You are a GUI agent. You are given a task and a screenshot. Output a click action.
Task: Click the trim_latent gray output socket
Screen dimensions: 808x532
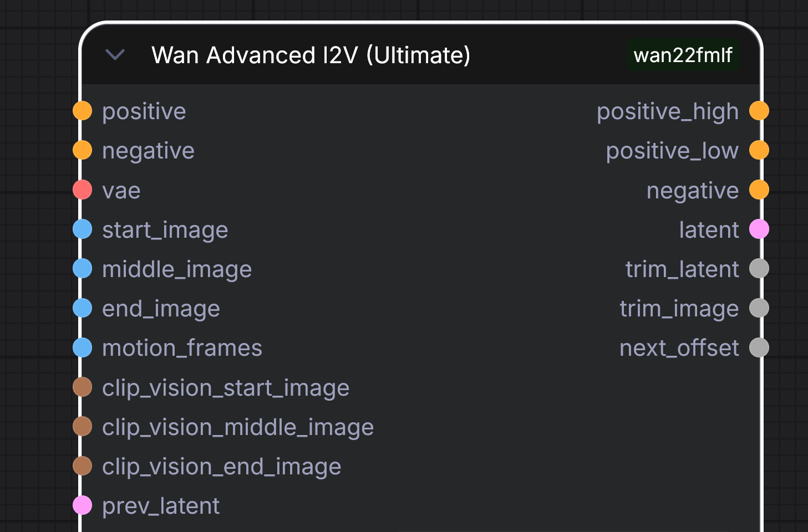click(759, 269)
